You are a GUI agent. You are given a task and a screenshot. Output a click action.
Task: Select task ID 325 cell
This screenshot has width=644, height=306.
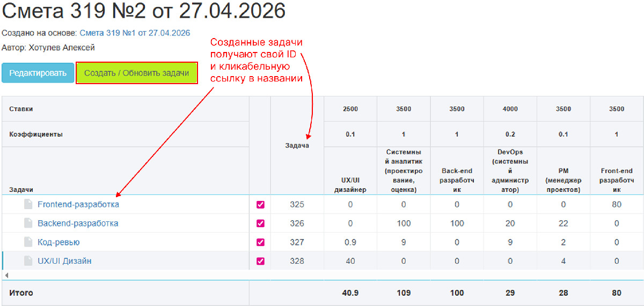pyautogui.click(x=297, y=205)
